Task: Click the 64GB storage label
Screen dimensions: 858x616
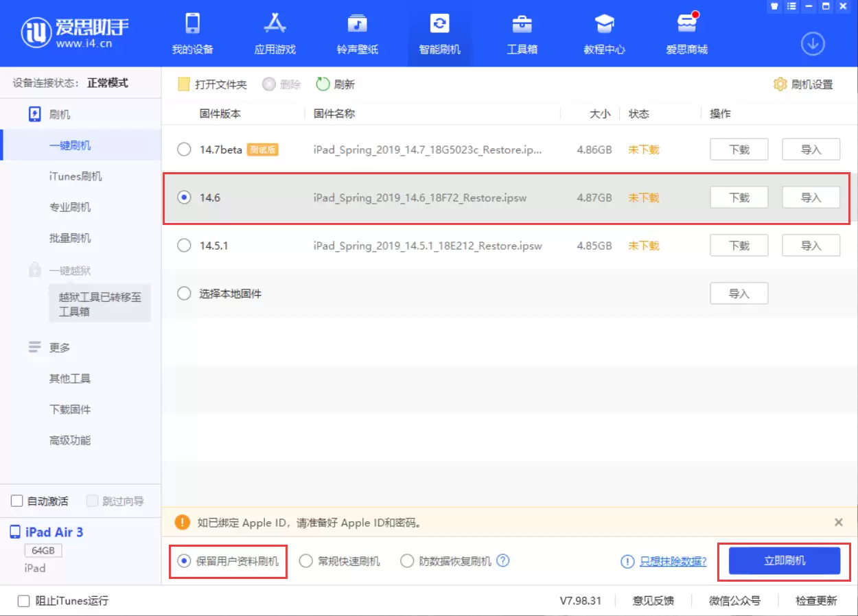Action: pos(43,551)
